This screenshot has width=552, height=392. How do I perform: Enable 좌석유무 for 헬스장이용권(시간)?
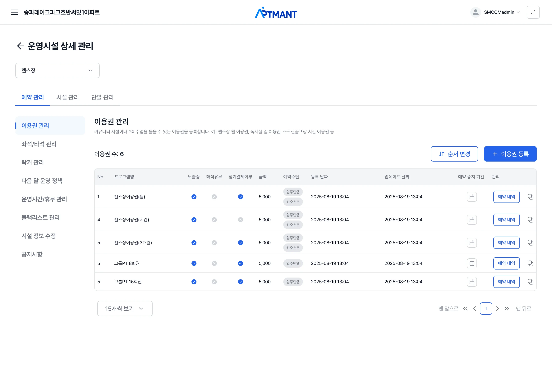pyautogui.click(x=214, y=220)
